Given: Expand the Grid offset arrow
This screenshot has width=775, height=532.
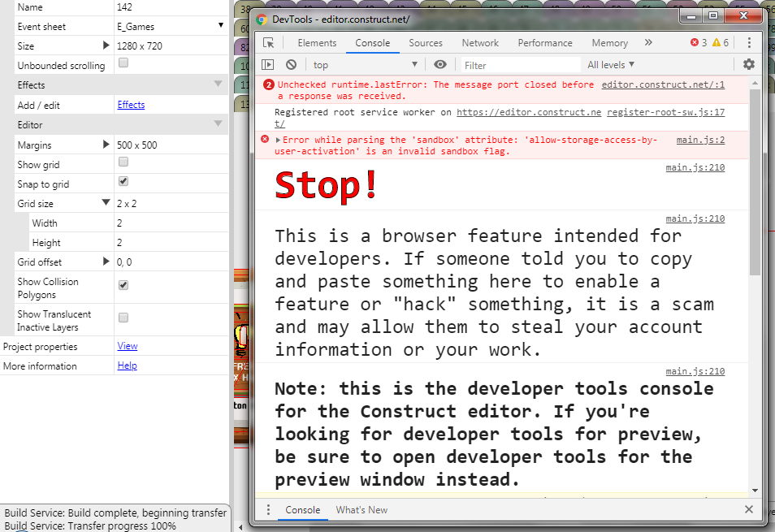Looking at the screenshot, I should 106,262.
